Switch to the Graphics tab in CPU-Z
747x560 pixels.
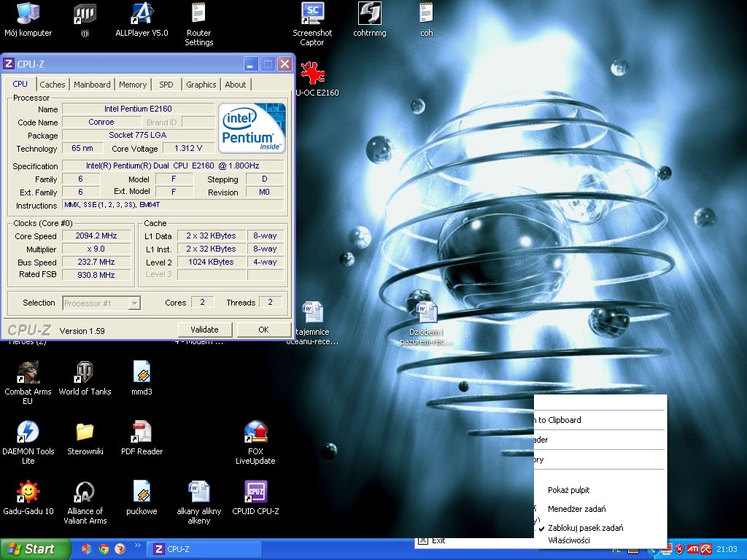click(201, 85)
